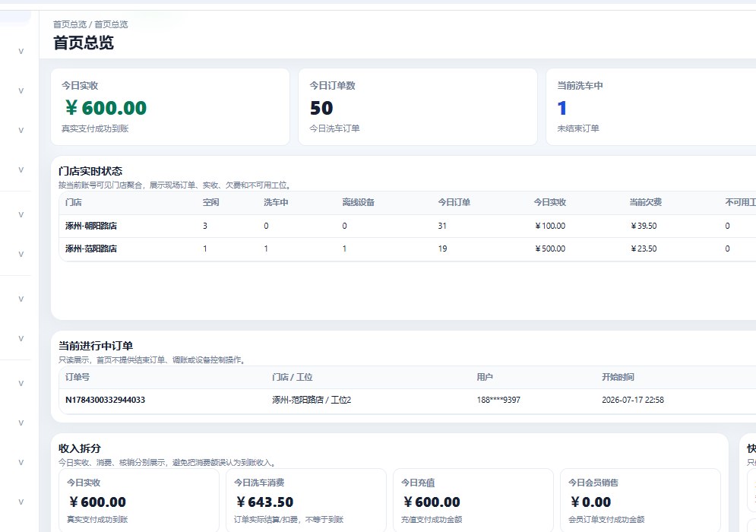756x532 pixels.
Task: Click 涿州-范阳路店 / 工位2 in the orders table
Action: pos(312,400)
